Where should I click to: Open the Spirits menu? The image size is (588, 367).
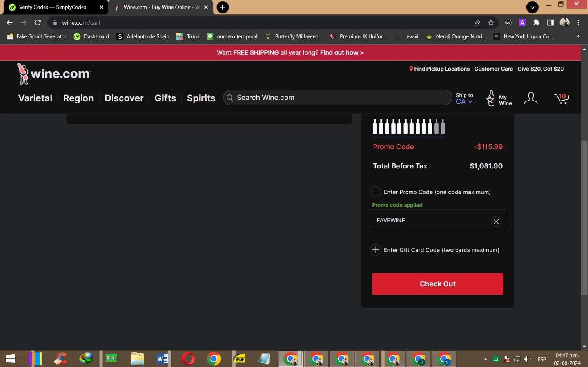(201, 98)
